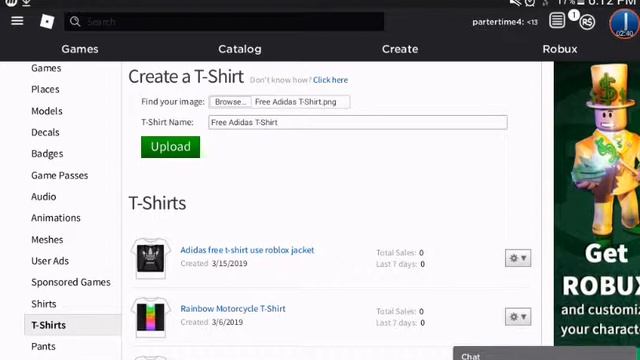The image size is (640, 360).
Task: Click the selected file name 'Free Adidas T-Shirt.png'
Action: tap(296, 102)
